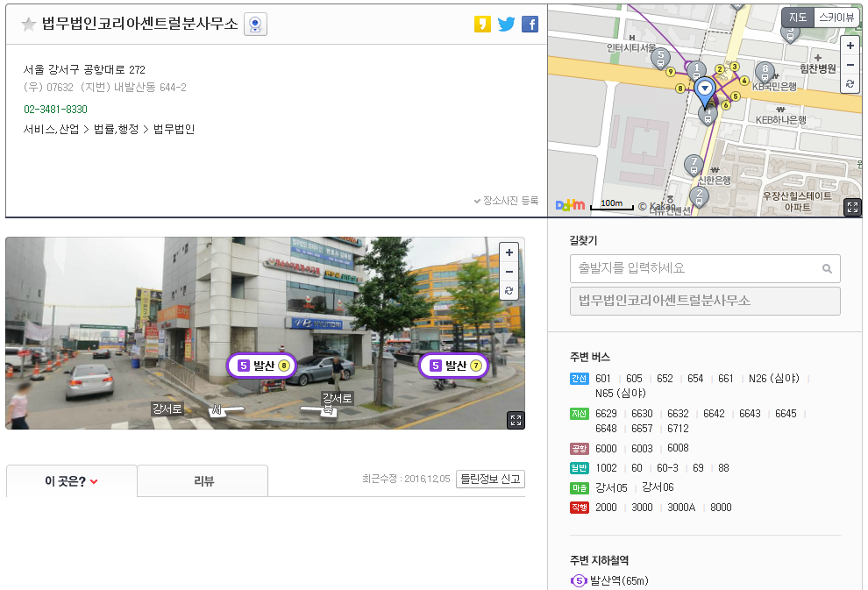Open bus route 654
Viewport: 868px width, 590px height.
(695, 379)
